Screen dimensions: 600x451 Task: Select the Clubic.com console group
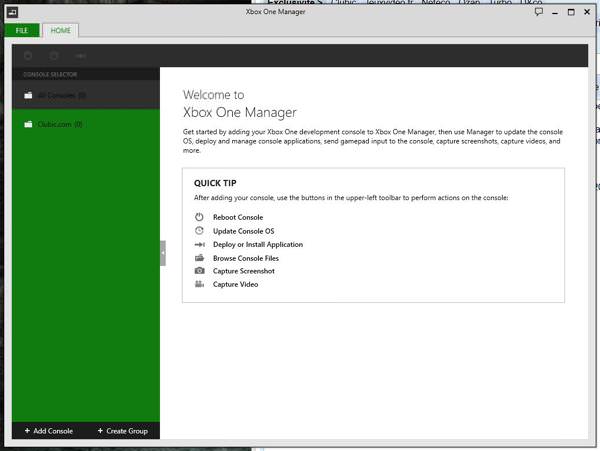pos(86,124)
